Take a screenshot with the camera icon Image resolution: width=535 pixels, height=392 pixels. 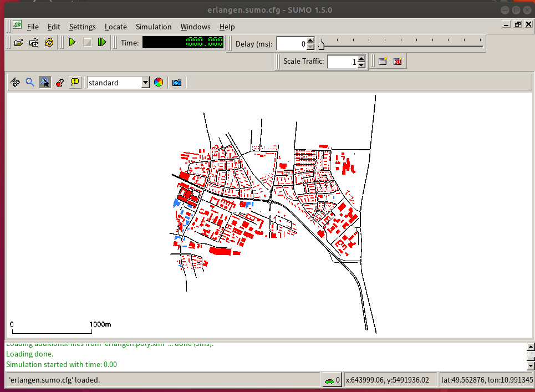[177, 83]
